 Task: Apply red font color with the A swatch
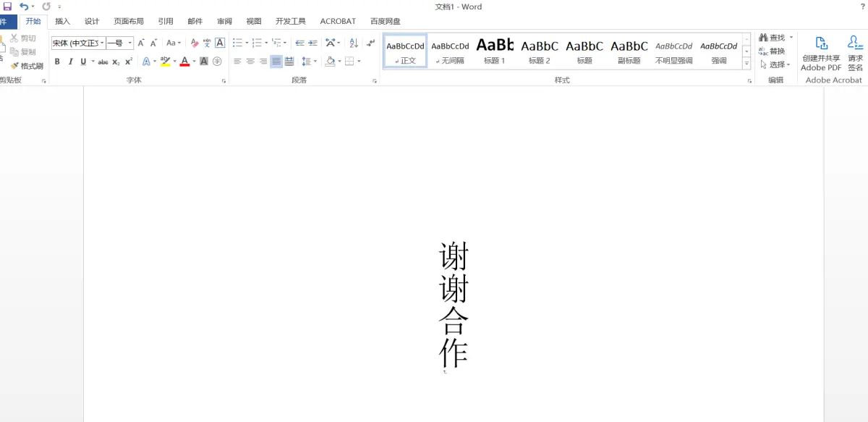coord(185,61)
